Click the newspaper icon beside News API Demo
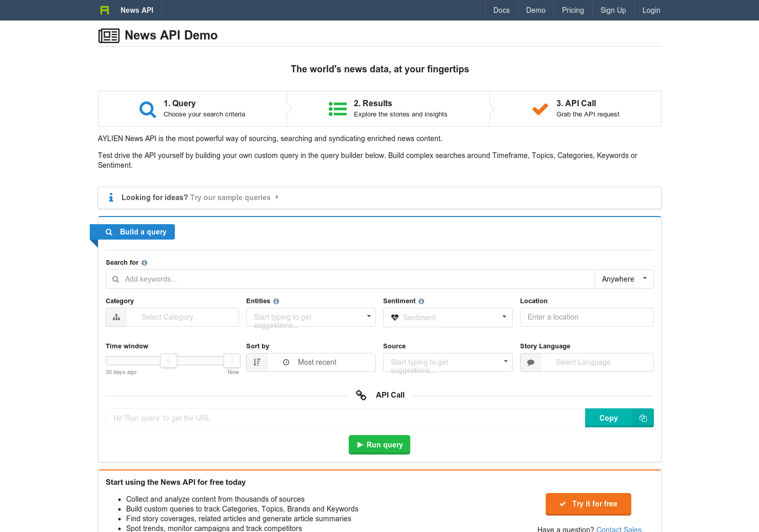 click(109, 35)
